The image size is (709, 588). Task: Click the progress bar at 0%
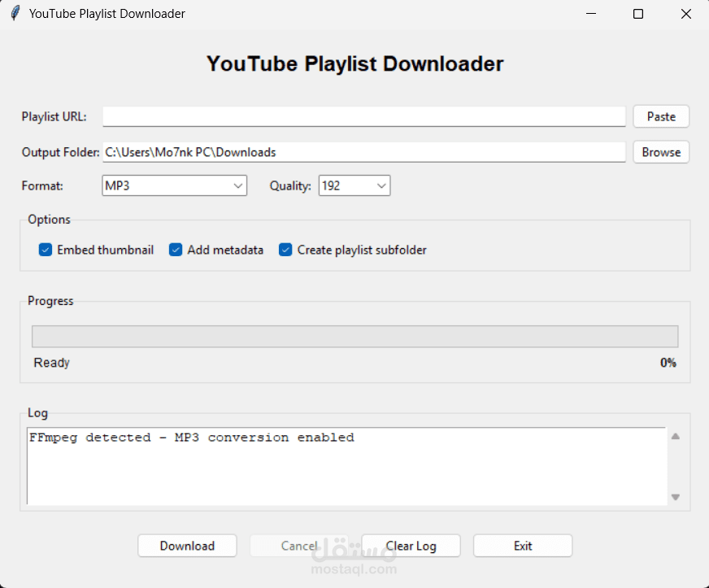click(354, 336)
